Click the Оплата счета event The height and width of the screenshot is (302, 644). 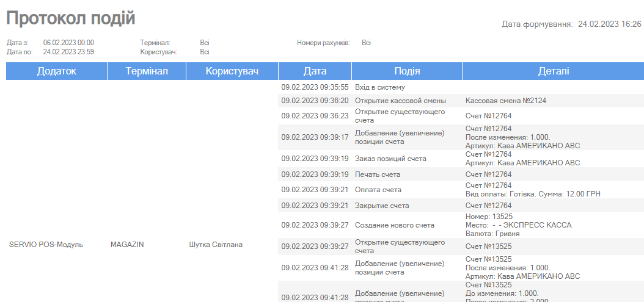pos(378,190)
